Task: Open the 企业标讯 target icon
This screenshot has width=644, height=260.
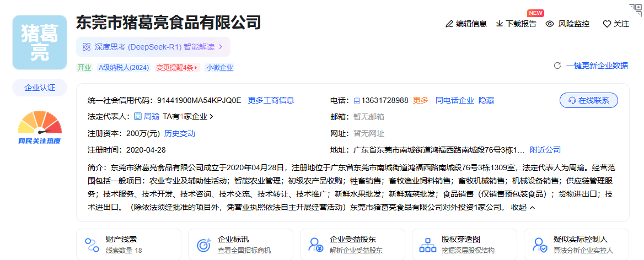Action: 204,245
